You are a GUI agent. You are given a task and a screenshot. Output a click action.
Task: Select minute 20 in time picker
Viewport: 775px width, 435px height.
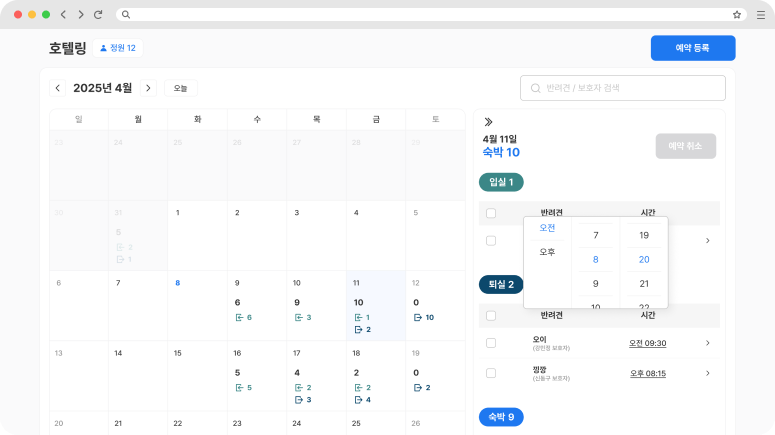644,260
